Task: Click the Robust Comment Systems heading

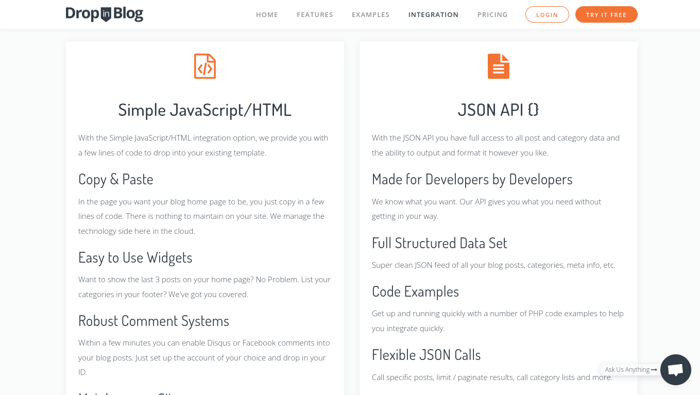Action: pyautogui.click(x=154, y=321)
